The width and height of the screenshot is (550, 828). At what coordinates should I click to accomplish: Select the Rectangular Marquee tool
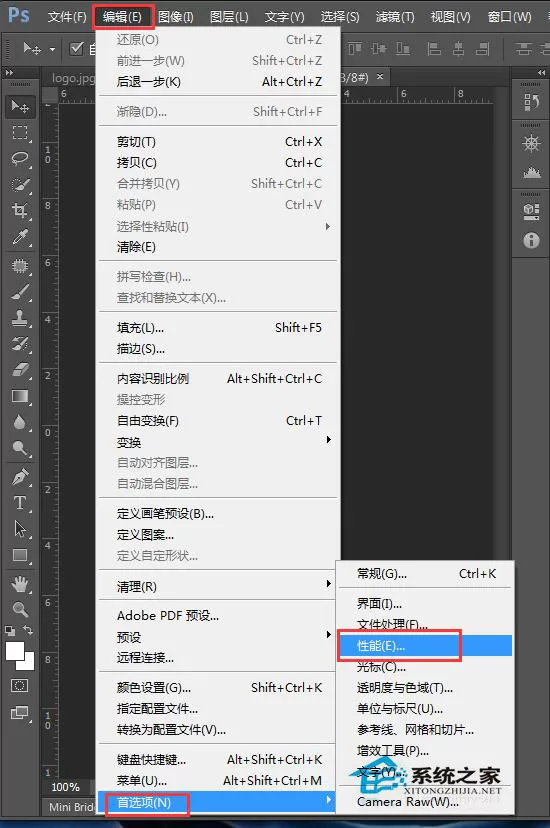click(x=20, y=132)
